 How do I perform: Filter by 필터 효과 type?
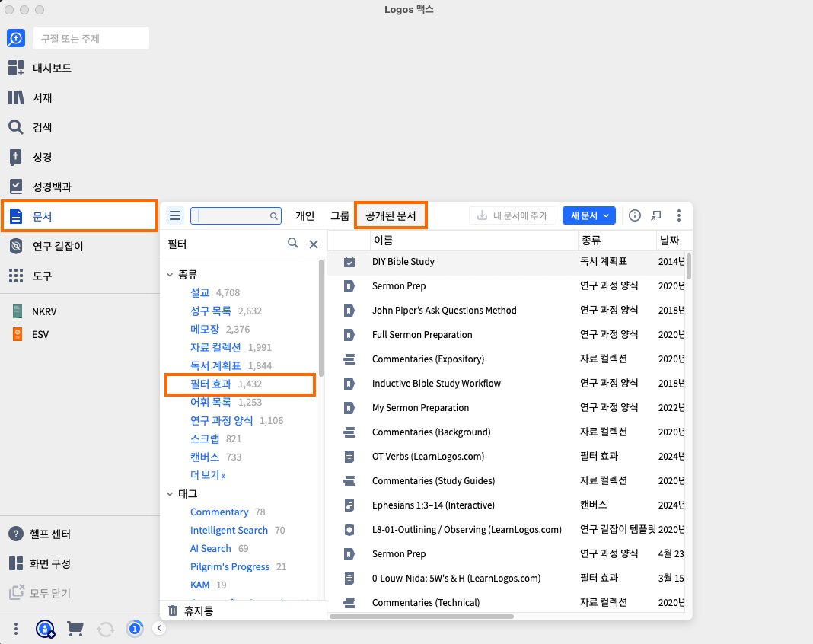pos(211,384)
